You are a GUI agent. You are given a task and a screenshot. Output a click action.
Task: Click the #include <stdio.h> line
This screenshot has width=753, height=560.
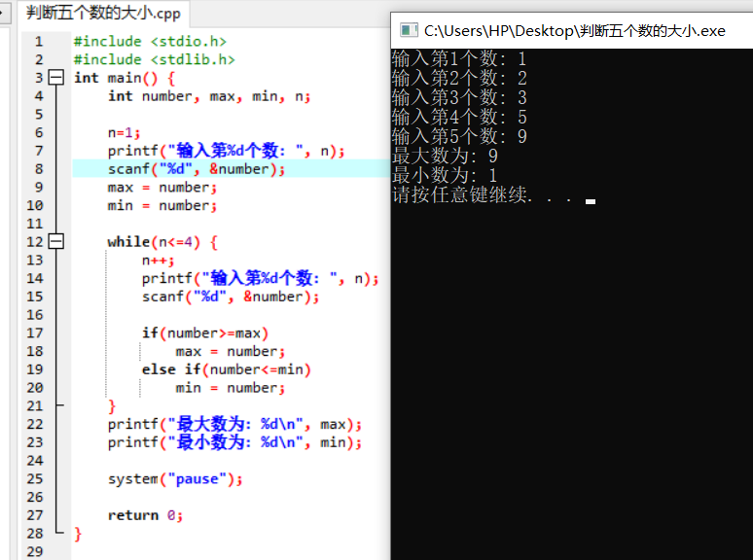(150, 41)
